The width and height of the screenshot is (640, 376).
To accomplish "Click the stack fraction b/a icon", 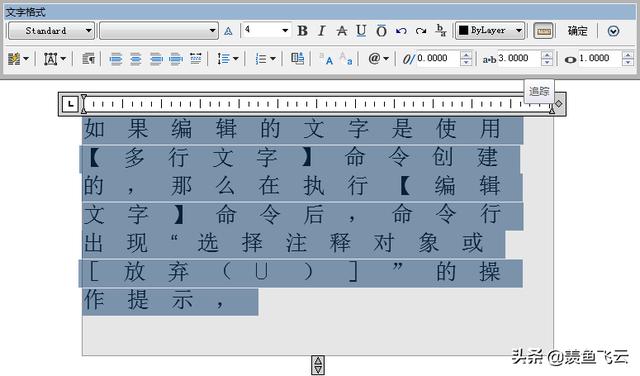I will (x=441, y=31).
